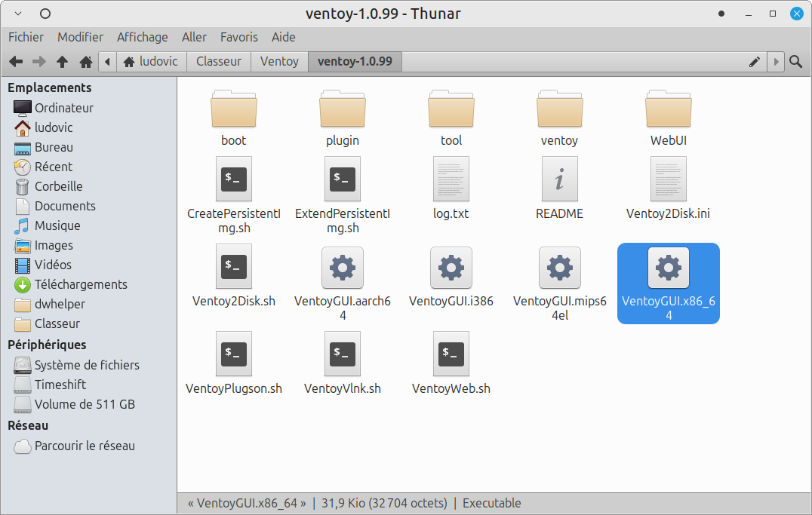Jump to Ventoy in the path bar
The image size is (812, 515).
(x=280, y=62)
